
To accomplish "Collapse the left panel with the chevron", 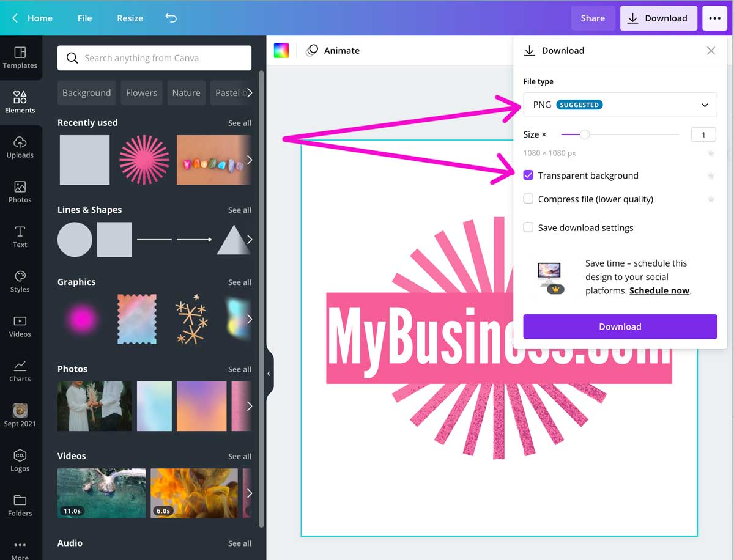I will point(269,373).
